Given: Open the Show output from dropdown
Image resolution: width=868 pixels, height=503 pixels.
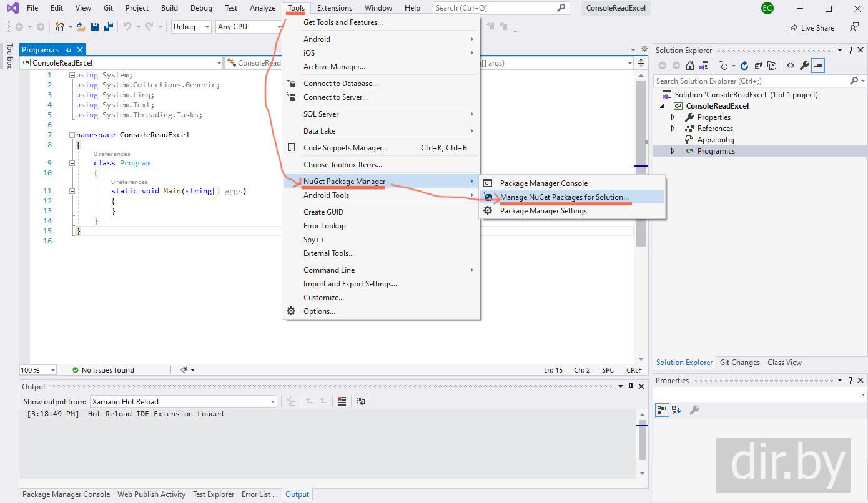Looking at the screenshot, I should tap(184, 401).
